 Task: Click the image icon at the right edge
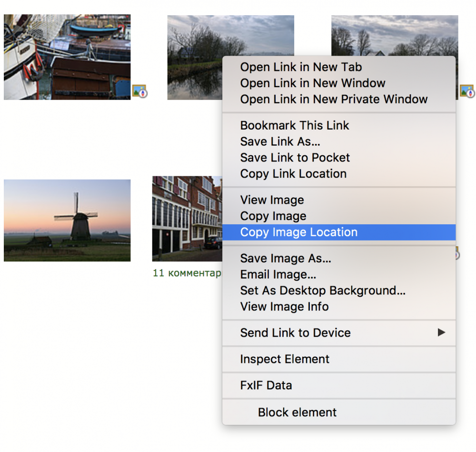[x=467, y=91]
